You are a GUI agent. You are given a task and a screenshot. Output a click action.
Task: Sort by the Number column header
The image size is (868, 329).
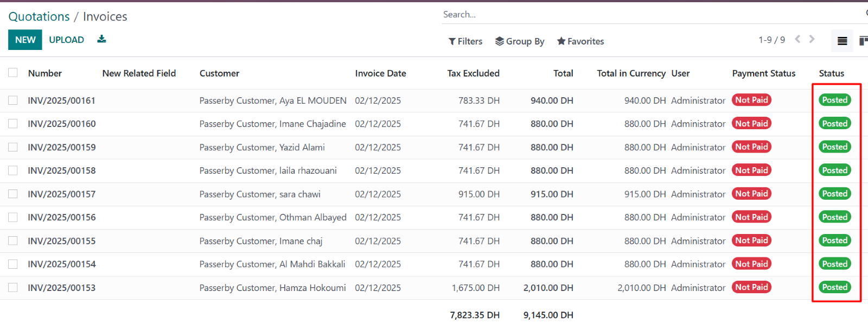[x=45, y=73]
